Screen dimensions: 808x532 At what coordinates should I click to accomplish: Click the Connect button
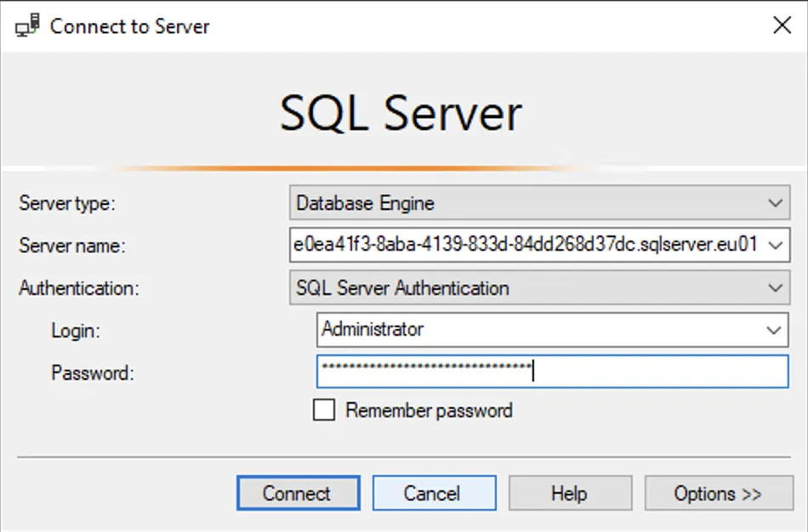[298, 493]
